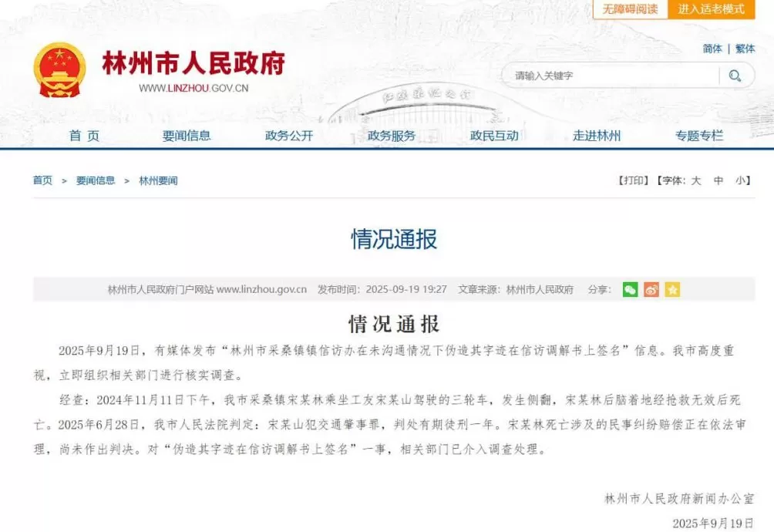Select 走进林州 in the navigation bar
774x532 pixels.
(599, 136)
